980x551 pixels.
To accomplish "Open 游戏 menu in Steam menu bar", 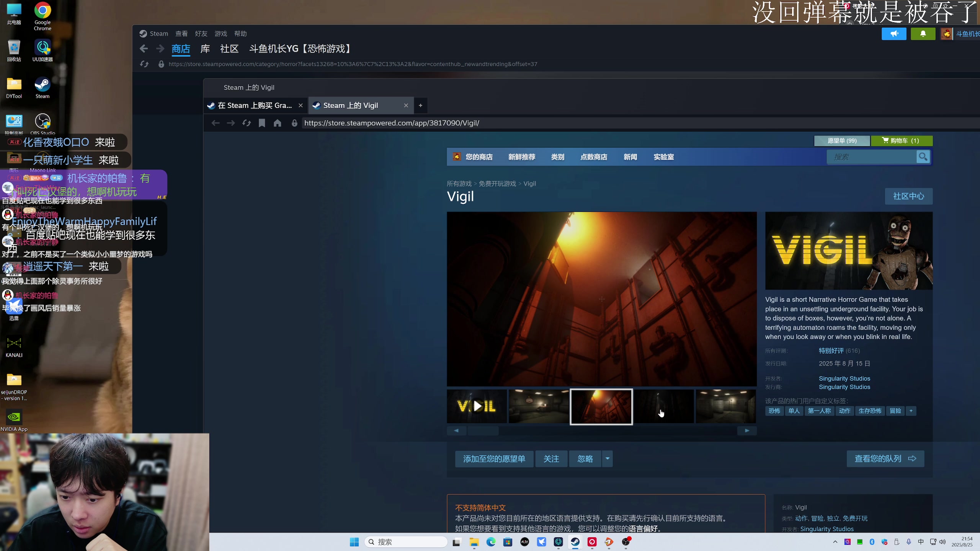I will tap(220, 34).
